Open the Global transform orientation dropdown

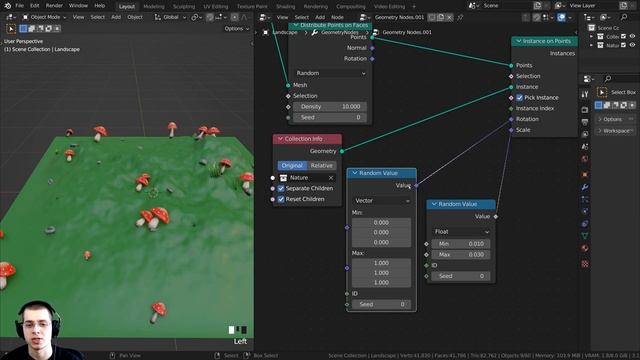point(170,17)
